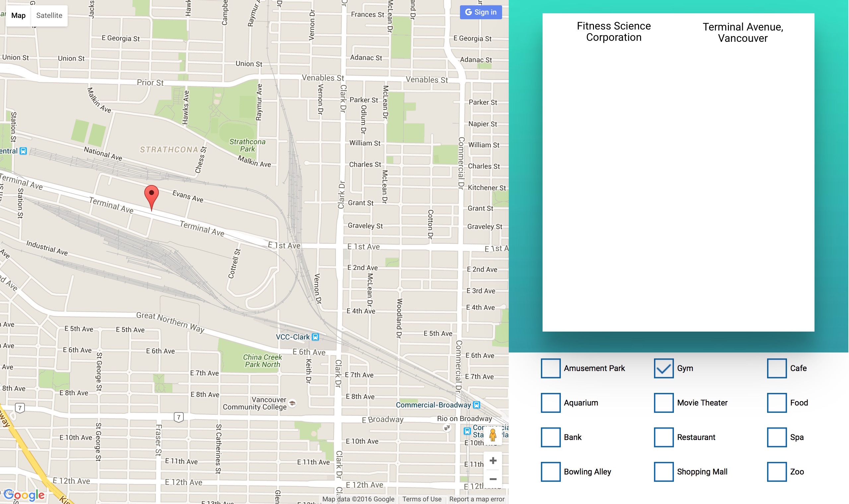Click the Google logo on map
The height and width of the screenshot is (504, 849).
(24, 495)
